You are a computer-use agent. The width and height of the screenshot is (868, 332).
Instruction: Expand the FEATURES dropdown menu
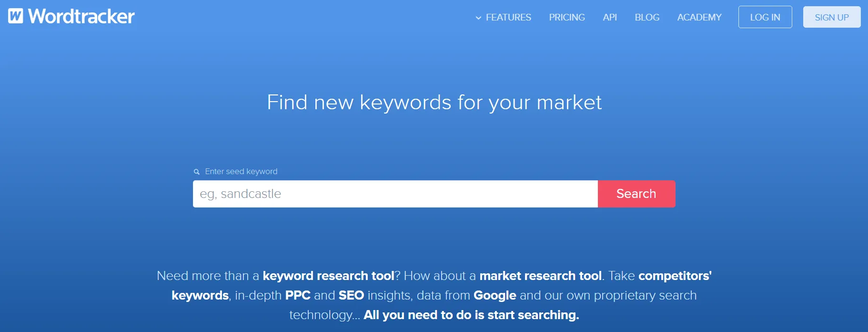tap(504, 18)
